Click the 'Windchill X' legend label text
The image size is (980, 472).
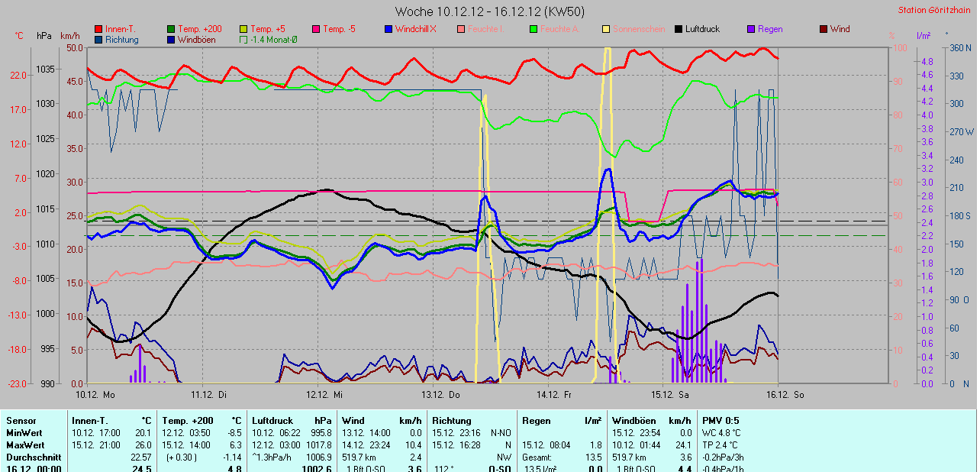(x=416, y=29)
